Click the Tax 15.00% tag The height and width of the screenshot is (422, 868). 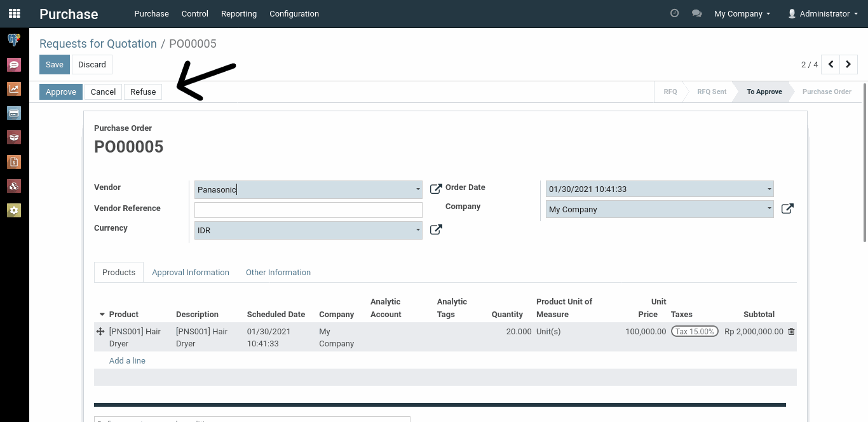click(x=695, y=331)
